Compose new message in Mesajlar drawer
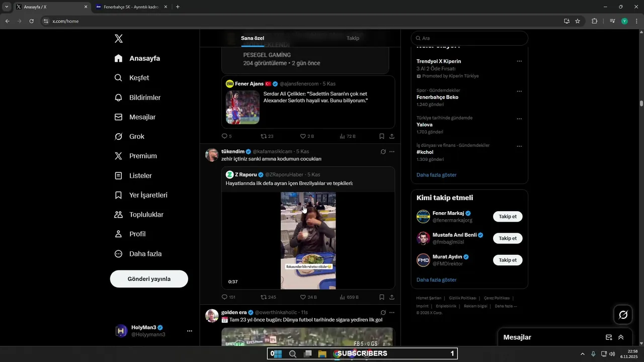644x362 pixels. (609, 337)
